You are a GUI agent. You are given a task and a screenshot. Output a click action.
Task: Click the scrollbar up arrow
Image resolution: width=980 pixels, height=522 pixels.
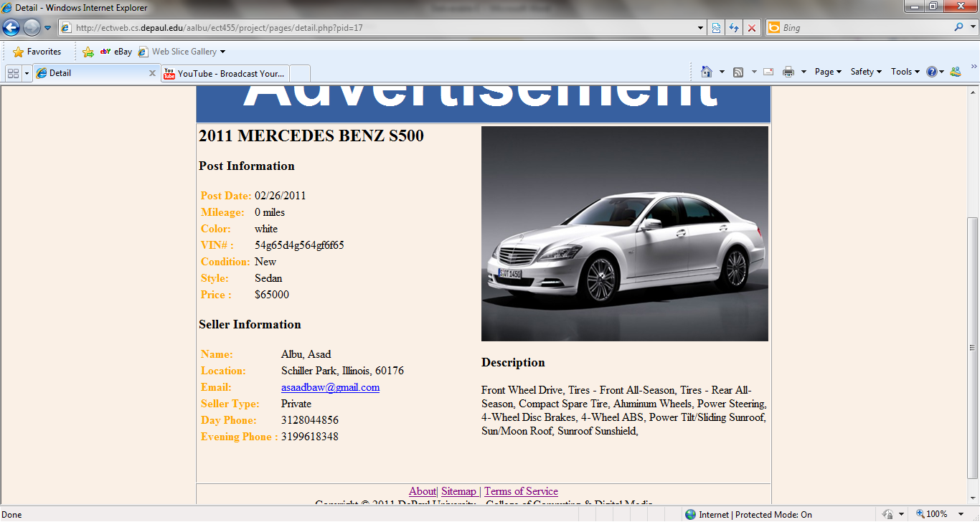pyautogui.click(x=974, y=92)
